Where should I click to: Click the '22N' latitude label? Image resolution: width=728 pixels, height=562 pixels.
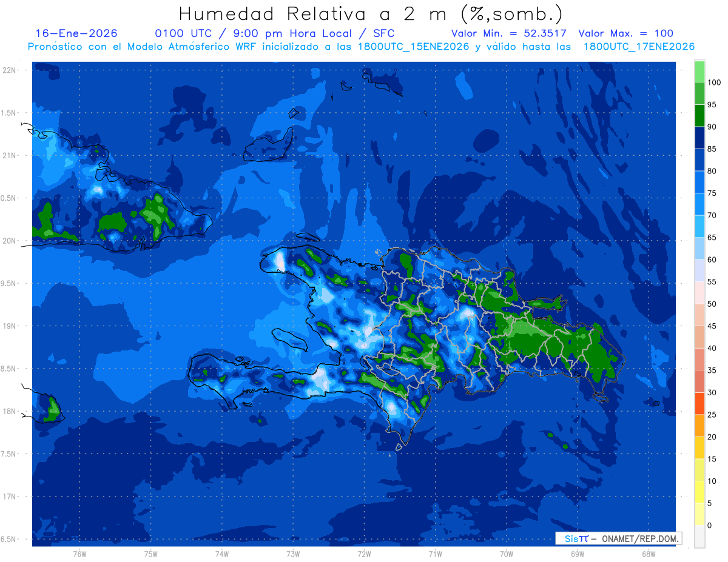coord(9,70)
